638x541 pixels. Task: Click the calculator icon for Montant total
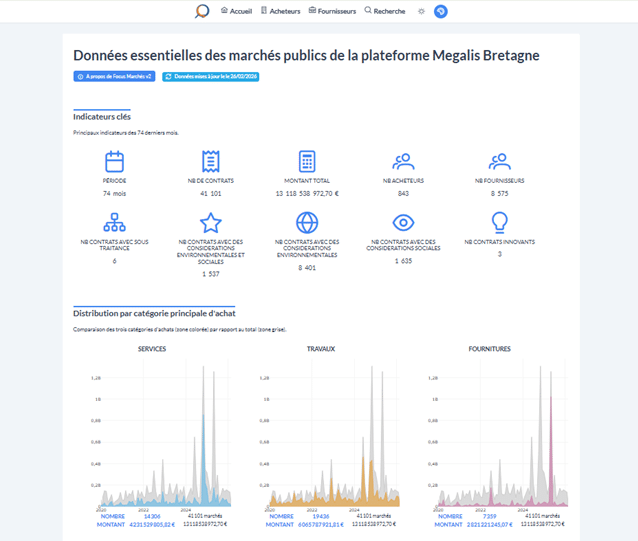tap(307, 161)
